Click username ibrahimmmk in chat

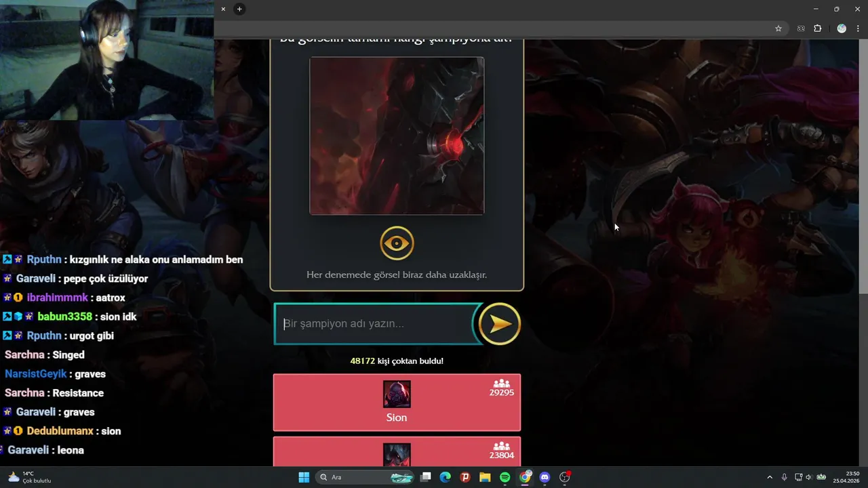point(58,298)
